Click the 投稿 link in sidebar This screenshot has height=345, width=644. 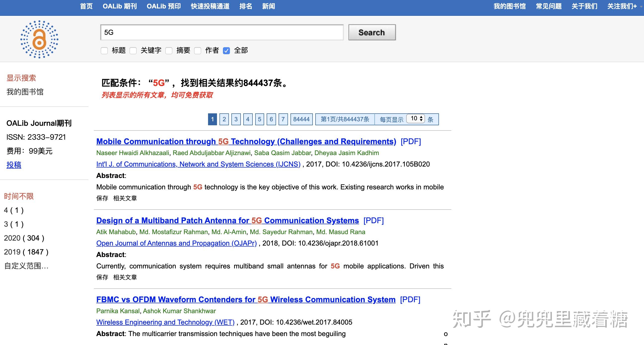click(x=14, y=165)
